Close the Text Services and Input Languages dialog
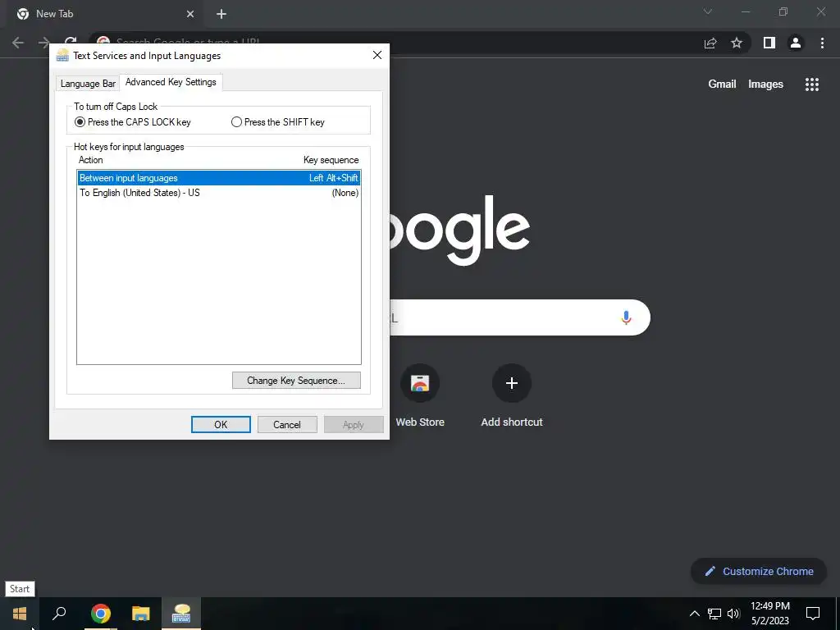The image size is (840, 630). (x=377, y=55)
